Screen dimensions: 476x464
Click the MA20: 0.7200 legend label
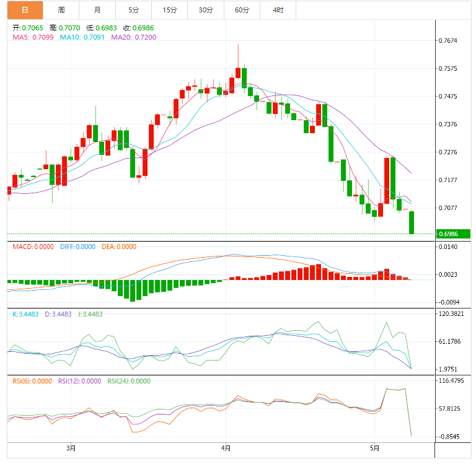click(x=134, y=37)
